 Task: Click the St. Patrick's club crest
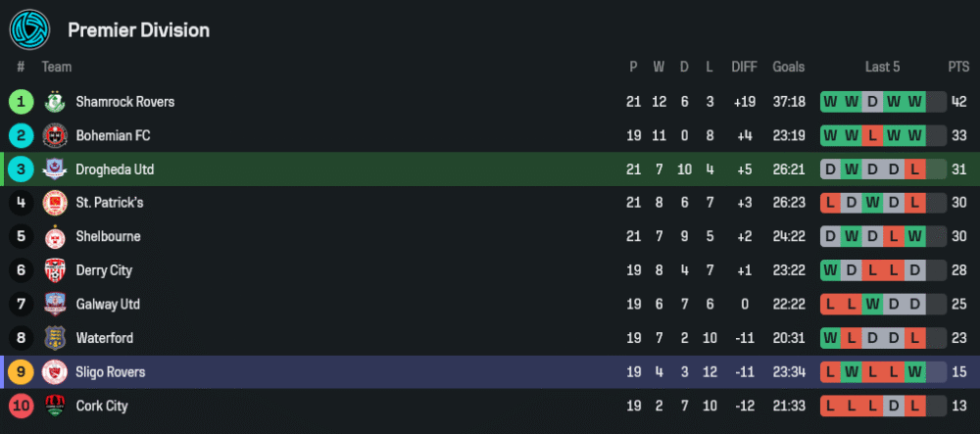click(54, 203)
